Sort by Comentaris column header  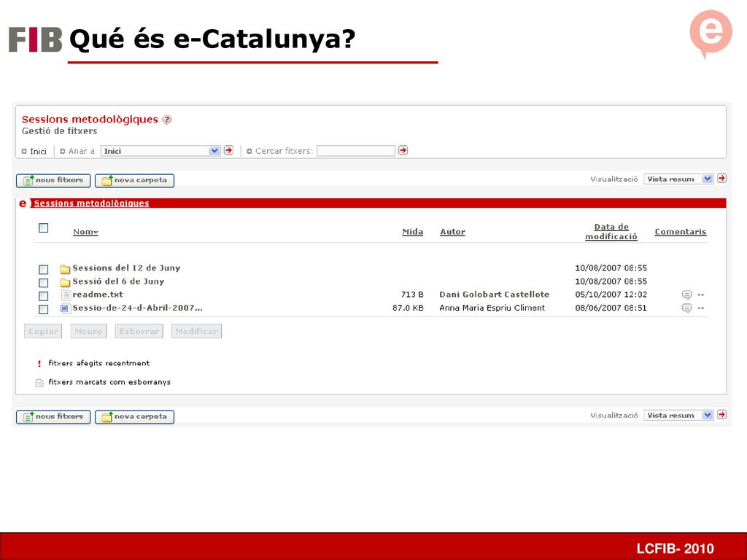681,232
